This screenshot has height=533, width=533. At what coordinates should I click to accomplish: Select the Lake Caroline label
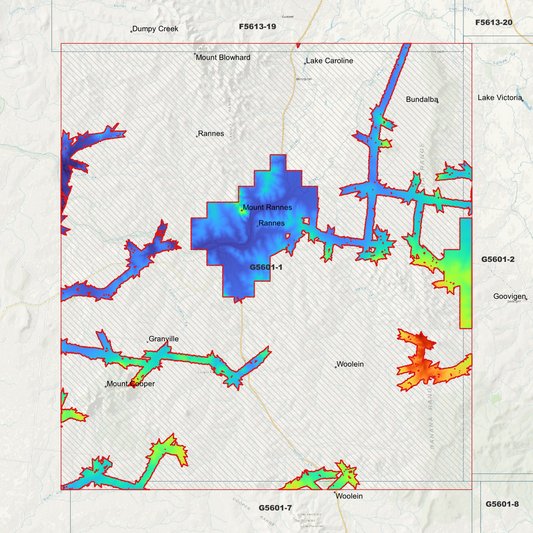point(329,61)
